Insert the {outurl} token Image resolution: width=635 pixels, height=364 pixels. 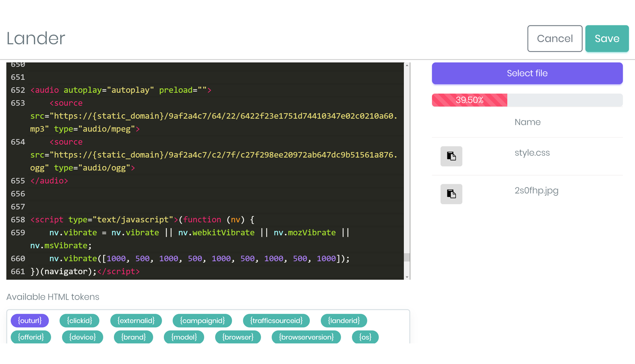click(x=30, y=320)
